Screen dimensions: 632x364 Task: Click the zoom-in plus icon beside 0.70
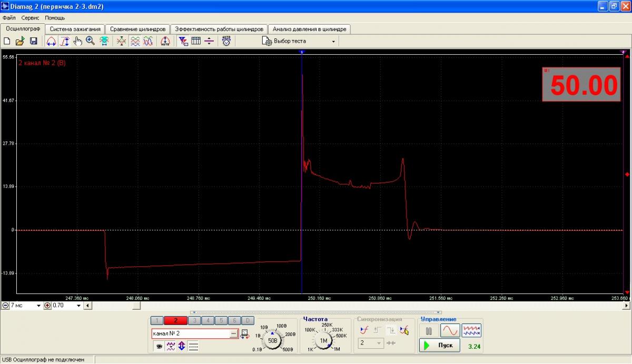47,306
